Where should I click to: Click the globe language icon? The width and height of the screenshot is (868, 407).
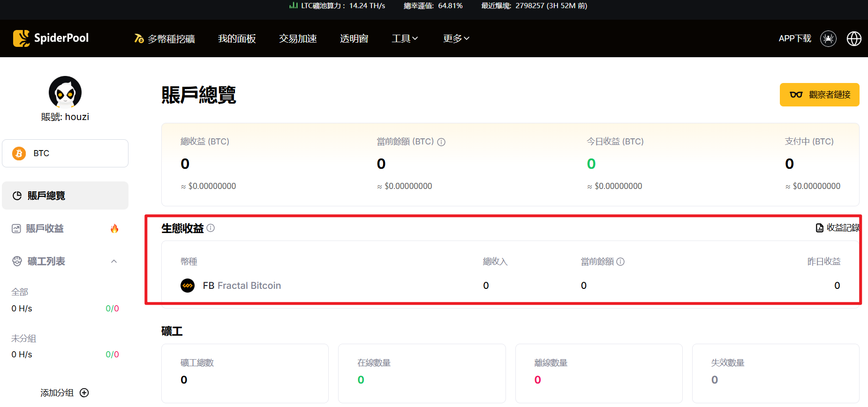[x=854, y=38]
